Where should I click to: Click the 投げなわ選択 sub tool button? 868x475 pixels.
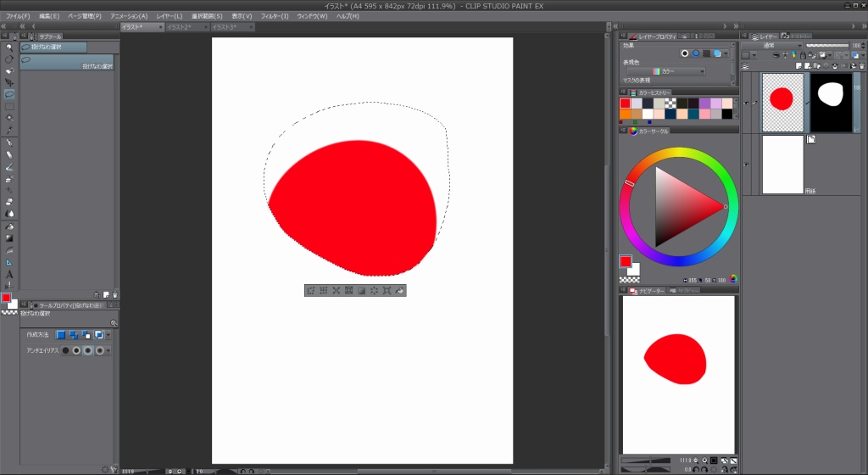[66, 61]
